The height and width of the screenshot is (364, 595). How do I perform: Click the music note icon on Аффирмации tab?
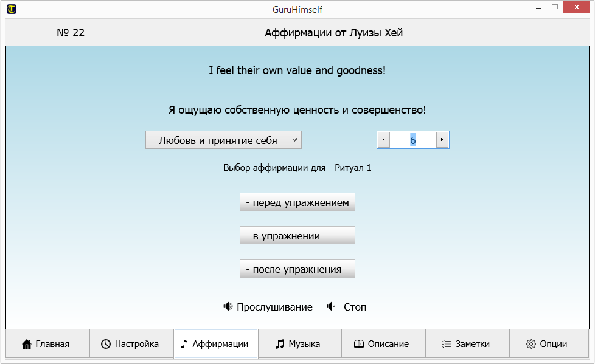(x=184, y=344)
